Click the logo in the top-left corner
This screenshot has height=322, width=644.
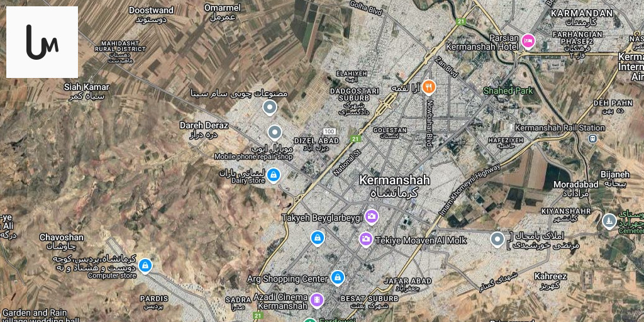click(x=42, y=42)
